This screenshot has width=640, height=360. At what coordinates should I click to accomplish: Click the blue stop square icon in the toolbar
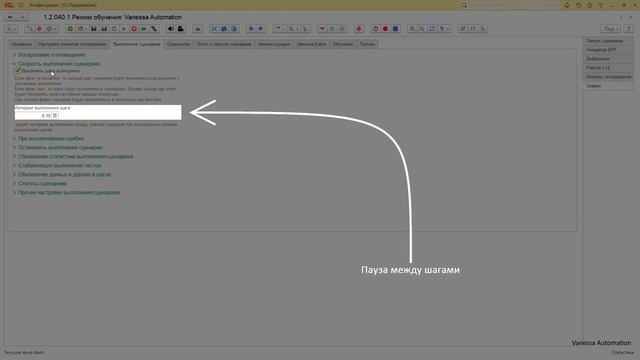(x=396, y=29)
